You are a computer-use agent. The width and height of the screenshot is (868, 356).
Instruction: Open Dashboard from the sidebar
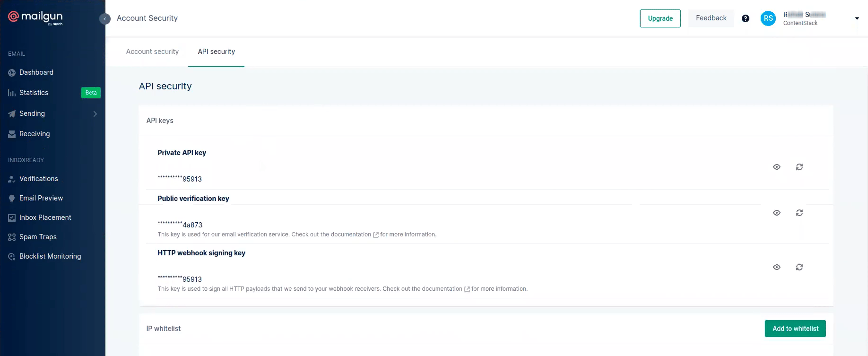36,72
